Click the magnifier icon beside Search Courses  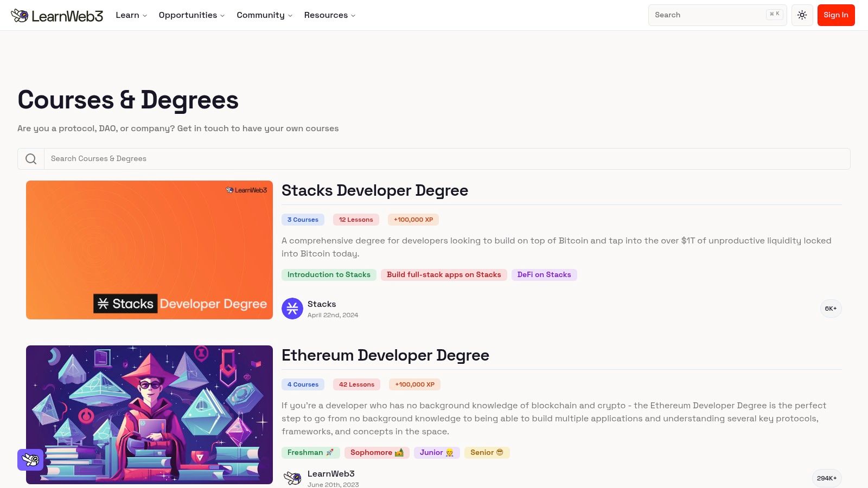tap(31, 159)
